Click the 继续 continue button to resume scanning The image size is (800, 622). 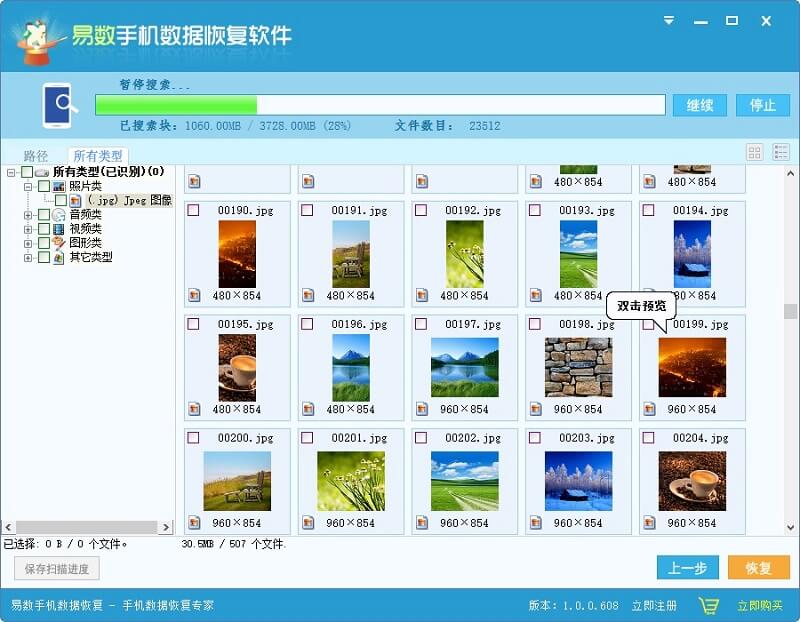point(700,104)
